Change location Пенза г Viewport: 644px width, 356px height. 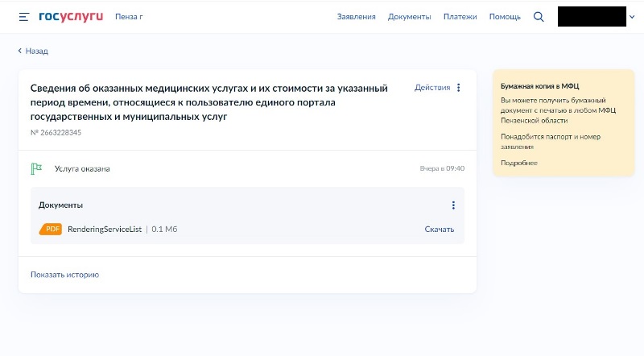[129, 17]
